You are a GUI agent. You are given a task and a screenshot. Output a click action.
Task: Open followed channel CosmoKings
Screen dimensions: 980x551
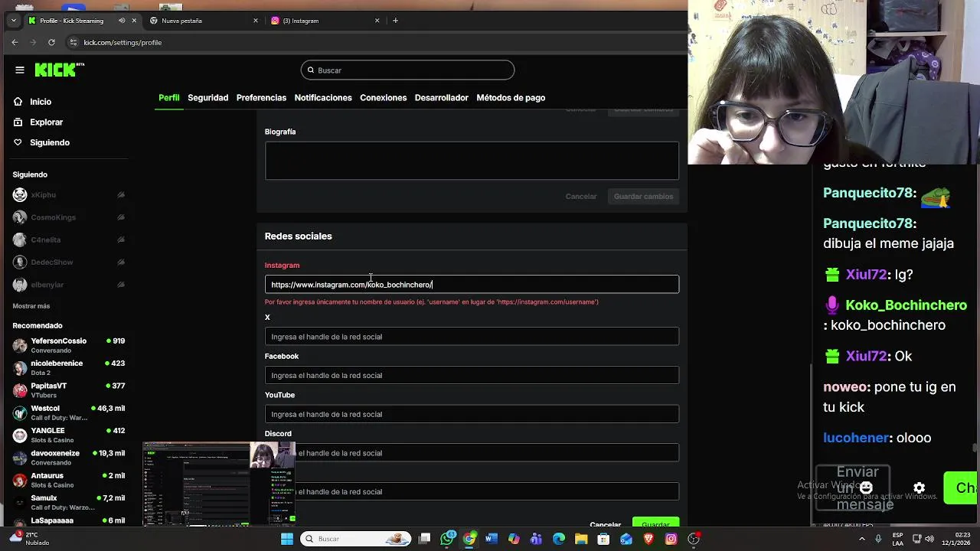tap(69, 217)
